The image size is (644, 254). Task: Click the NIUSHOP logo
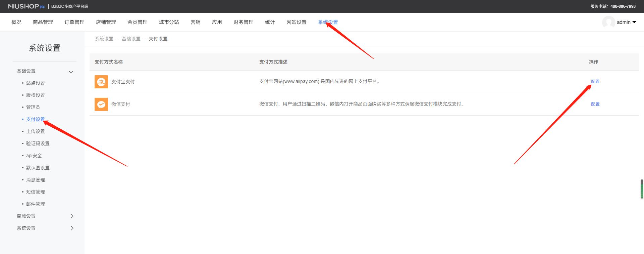pos(26,6)
